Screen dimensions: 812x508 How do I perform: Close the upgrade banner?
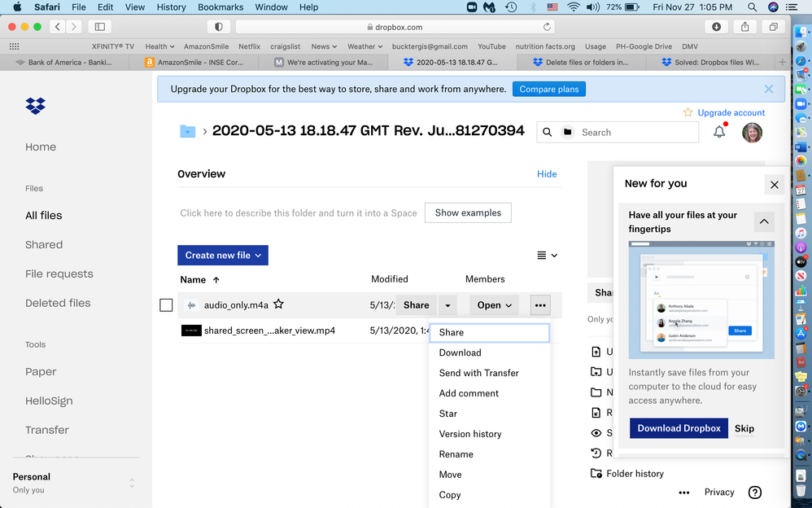pyautogui.click(x=769, y=90)
